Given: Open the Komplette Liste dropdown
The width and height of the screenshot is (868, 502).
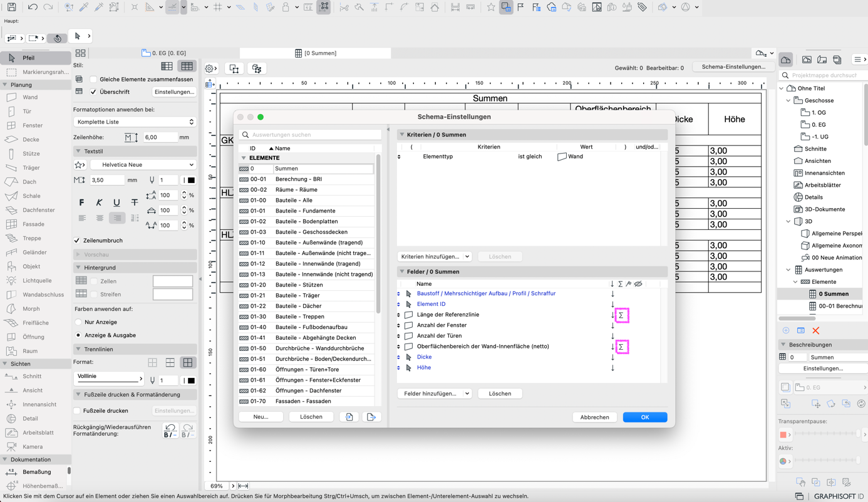Looking at the screenshot, I should (135, 122).
